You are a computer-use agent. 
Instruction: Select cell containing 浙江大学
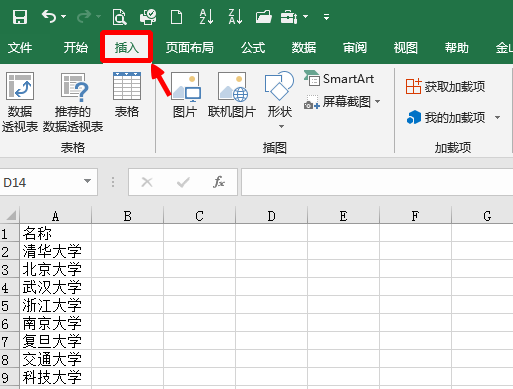[x=55, y=305]
